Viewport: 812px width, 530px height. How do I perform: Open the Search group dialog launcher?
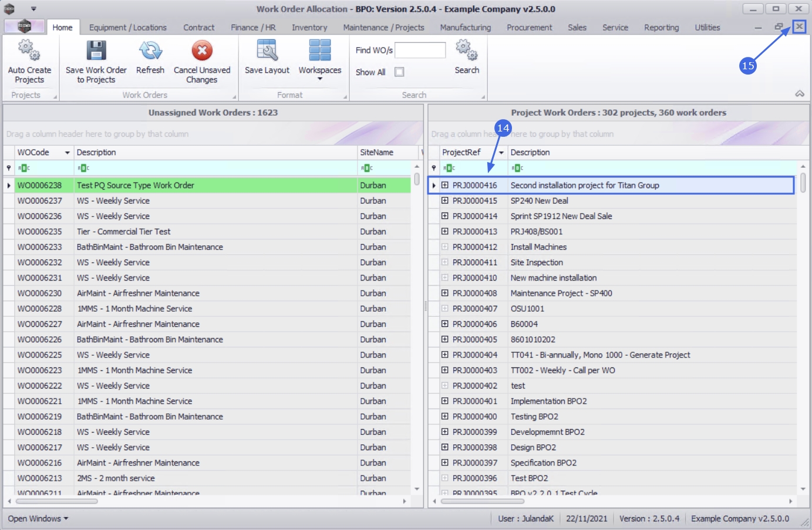483,97
